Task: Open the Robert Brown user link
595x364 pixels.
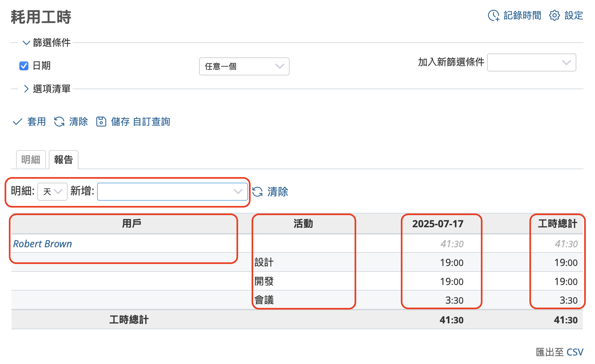Action: [43, 244]
